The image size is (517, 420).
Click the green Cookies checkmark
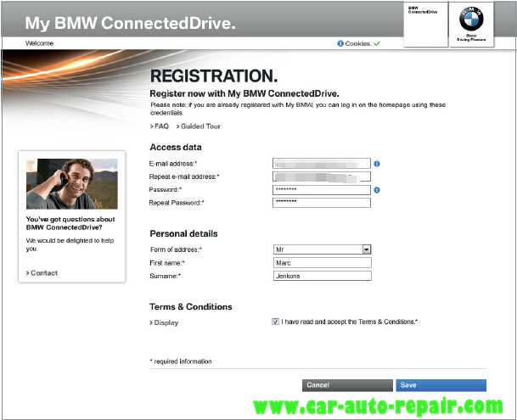coord(377,43)
